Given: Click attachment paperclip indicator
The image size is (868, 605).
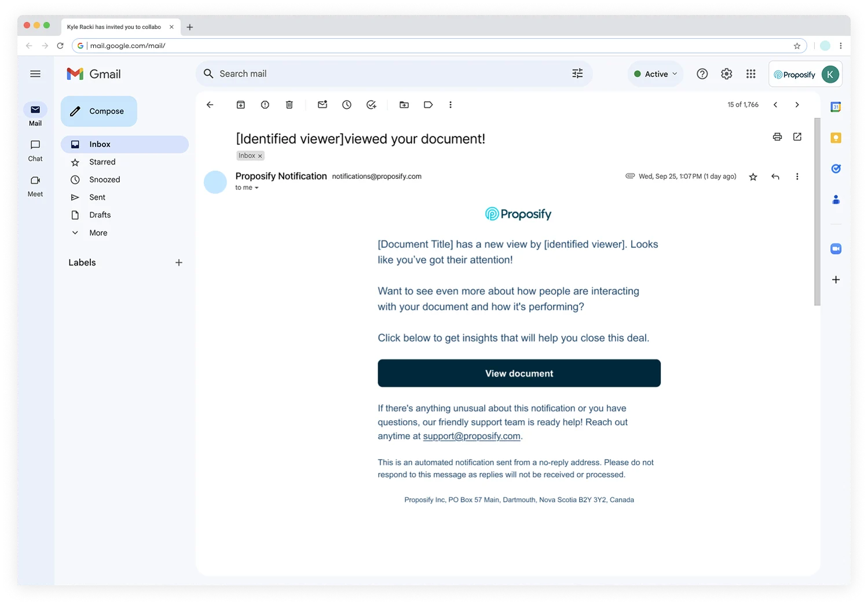Looking at the screenshot, I should (x=630, y=176).
